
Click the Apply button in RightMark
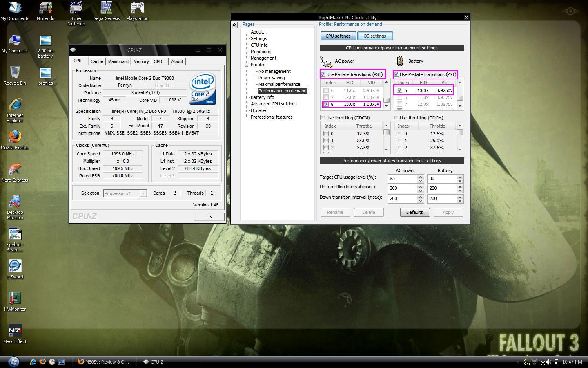click(448, 212)
